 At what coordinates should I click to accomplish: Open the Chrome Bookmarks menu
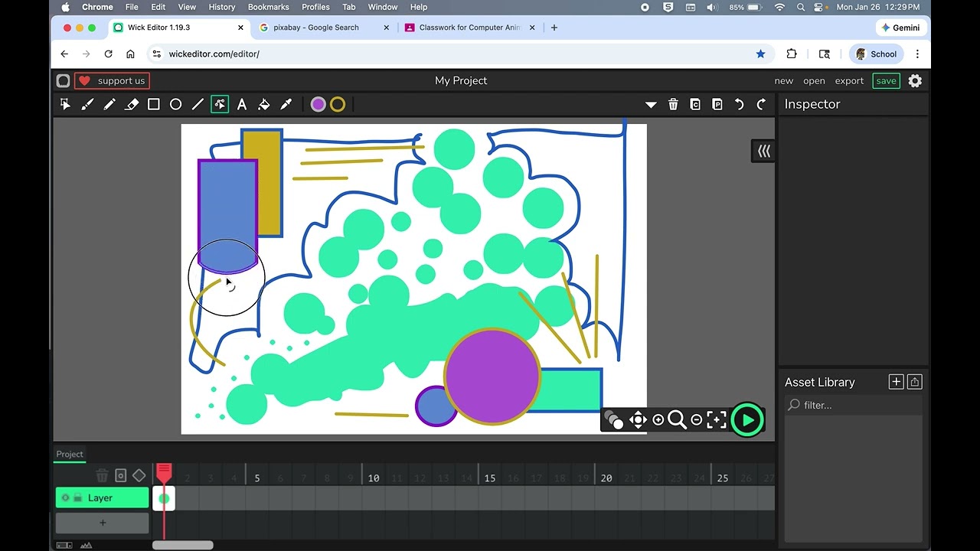[x=269, y=7]
